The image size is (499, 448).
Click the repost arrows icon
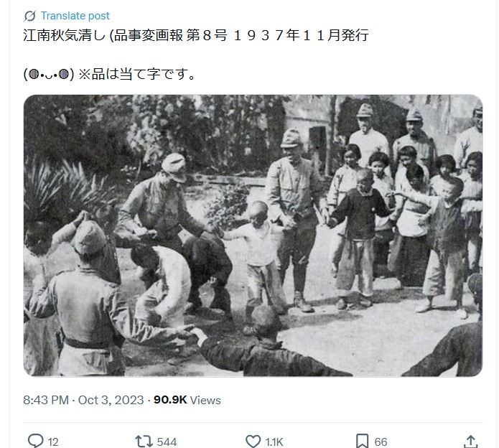click(x=144, y=442)
